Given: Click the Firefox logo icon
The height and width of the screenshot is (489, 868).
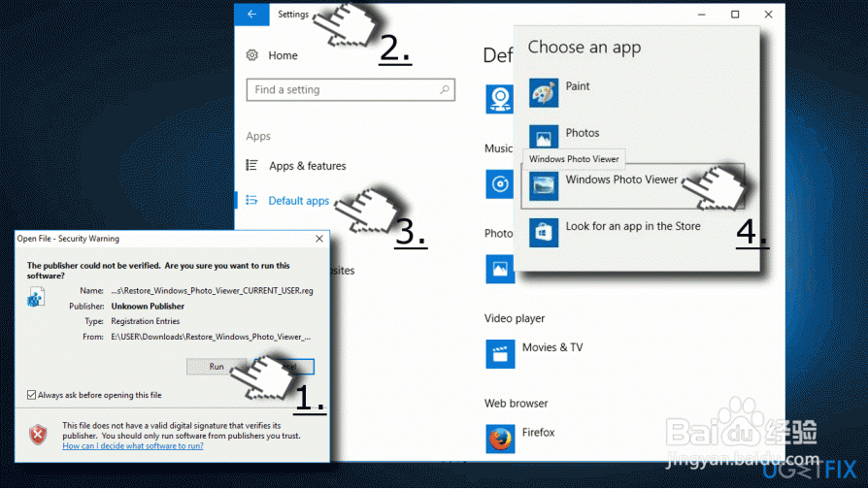Looking at the screenshot, I should point(500,439).
